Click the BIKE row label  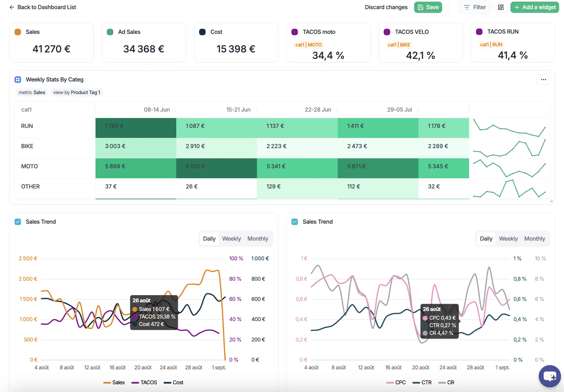tap(27, 146)
